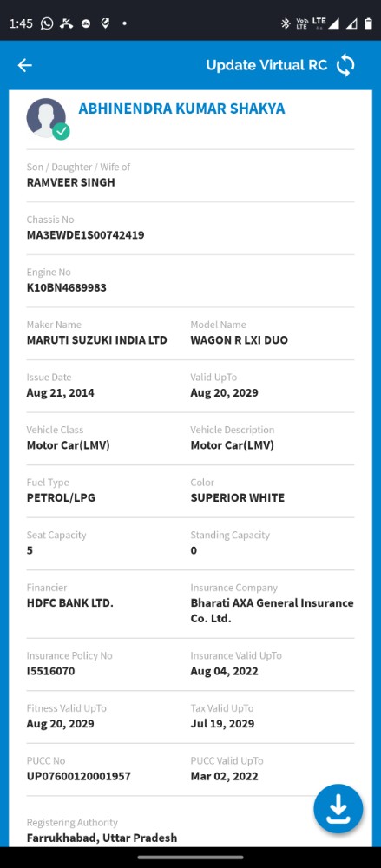Tap the Bluetooth status bar icon
381x868 pixels.
coord(286,23)
